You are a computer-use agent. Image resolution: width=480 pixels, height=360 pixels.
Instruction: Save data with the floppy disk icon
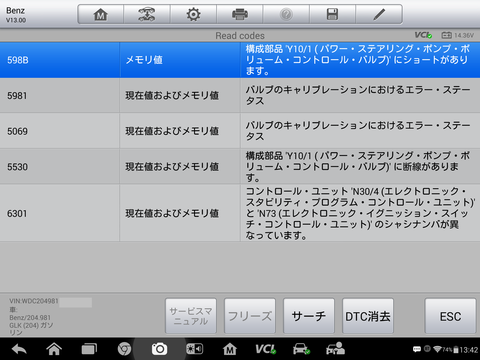(x=332, y=14)
